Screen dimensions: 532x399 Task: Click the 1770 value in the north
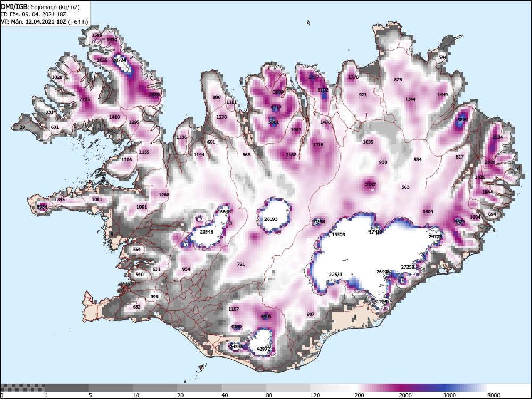pyautogui.click(x=354, y=77)
